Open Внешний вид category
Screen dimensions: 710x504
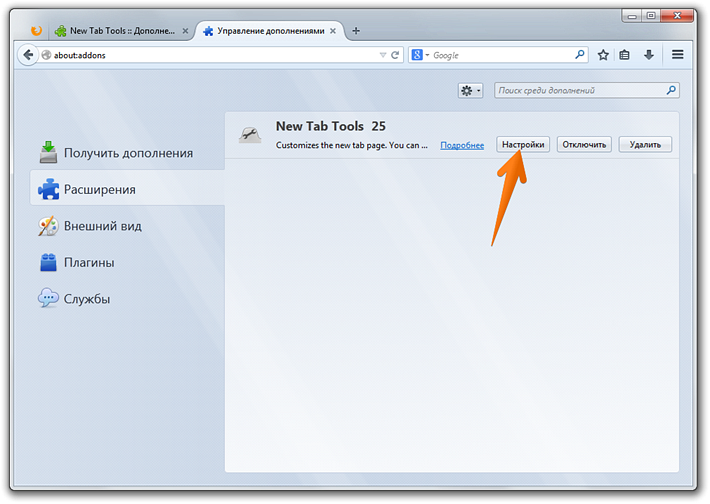(128, 226)
